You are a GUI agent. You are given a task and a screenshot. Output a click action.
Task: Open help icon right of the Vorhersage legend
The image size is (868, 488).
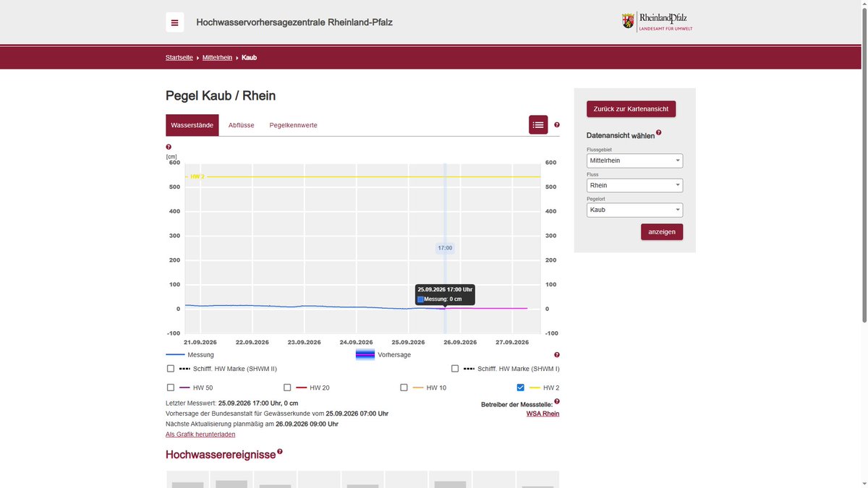(x=557, y=355)
